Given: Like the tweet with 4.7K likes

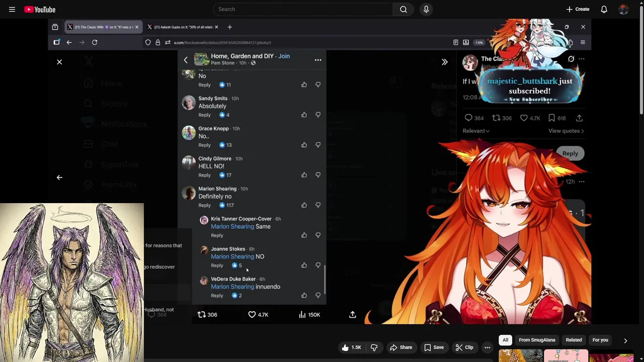Looking at the screenshot, I should 258,315.
